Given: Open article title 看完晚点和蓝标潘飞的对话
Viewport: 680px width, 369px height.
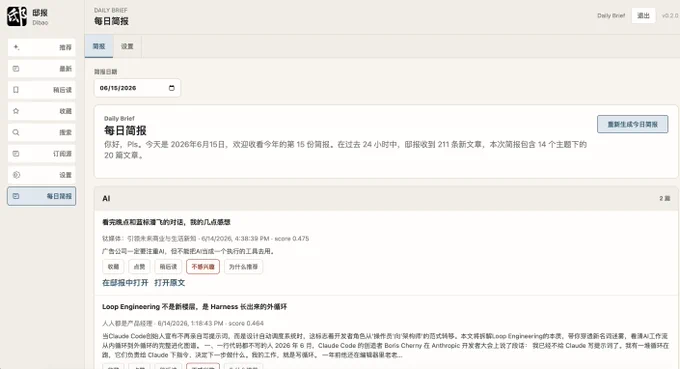Looking at the screenshot, I should click(166, 222).
